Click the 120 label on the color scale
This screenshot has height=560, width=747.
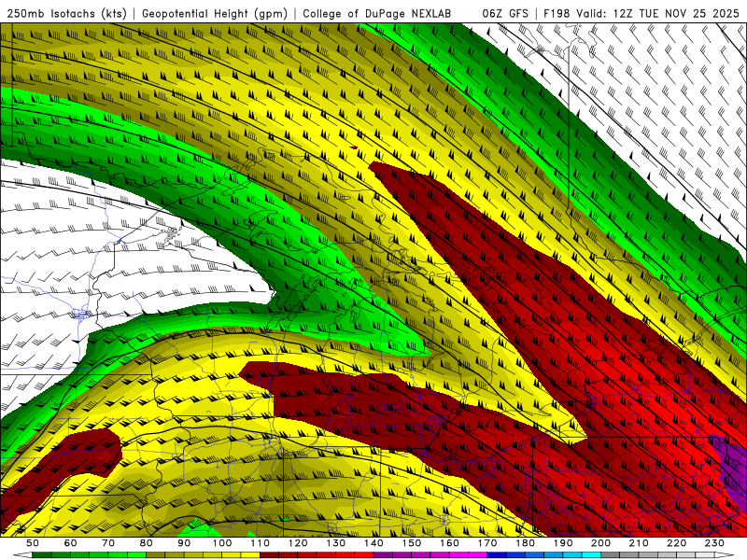298,543
